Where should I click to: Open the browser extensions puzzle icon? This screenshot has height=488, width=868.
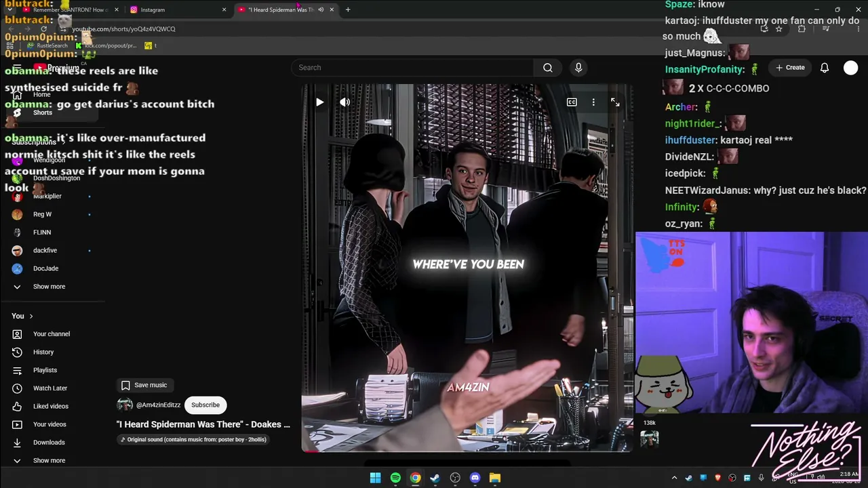[802, 29]
